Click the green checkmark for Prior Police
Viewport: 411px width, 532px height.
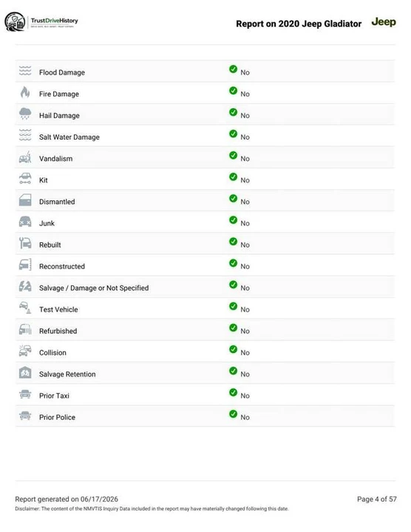tap(233, 414)
